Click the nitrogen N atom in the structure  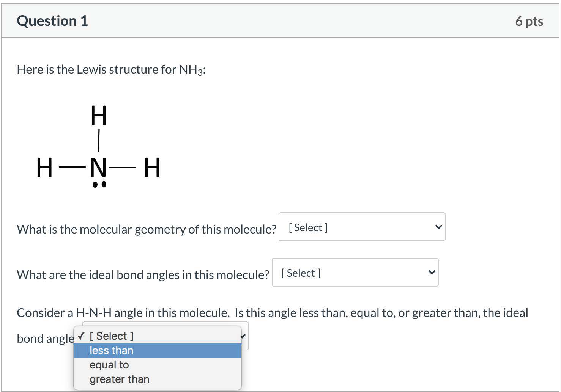click(x=98, y=167)
